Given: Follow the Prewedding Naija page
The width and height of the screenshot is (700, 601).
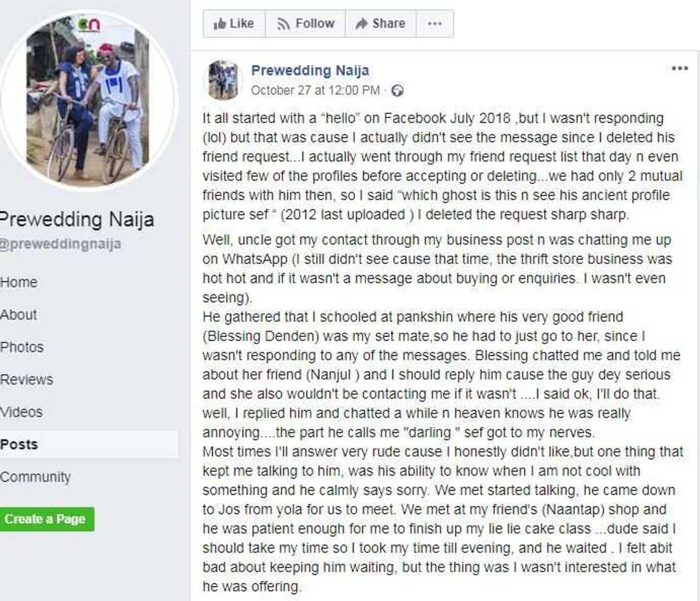Looking at the screenshot, I should tap(306, 24).
